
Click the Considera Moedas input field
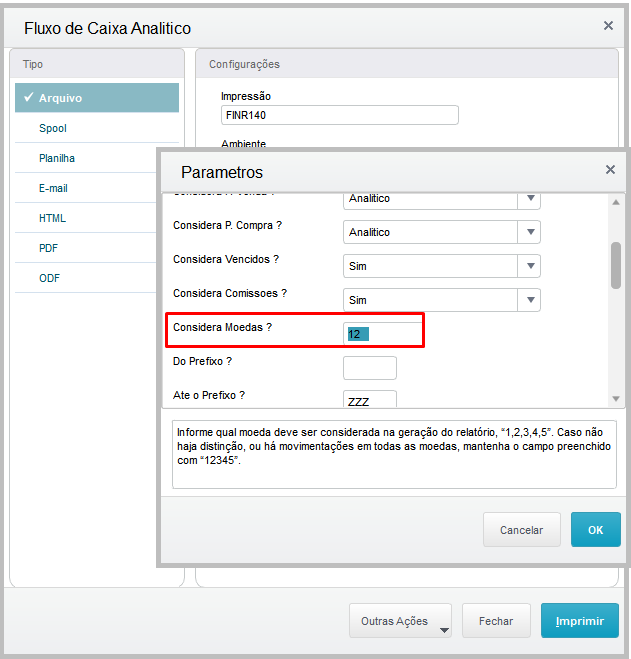(x=383, y=334)
